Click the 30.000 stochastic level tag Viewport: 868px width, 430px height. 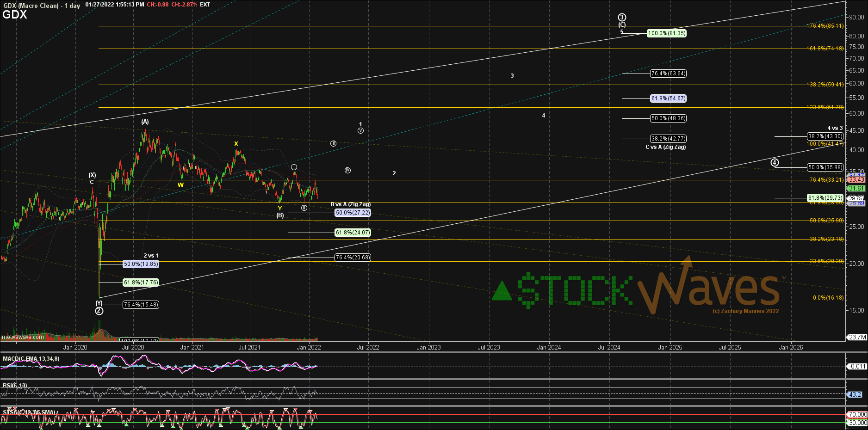[x=857, y=423]
